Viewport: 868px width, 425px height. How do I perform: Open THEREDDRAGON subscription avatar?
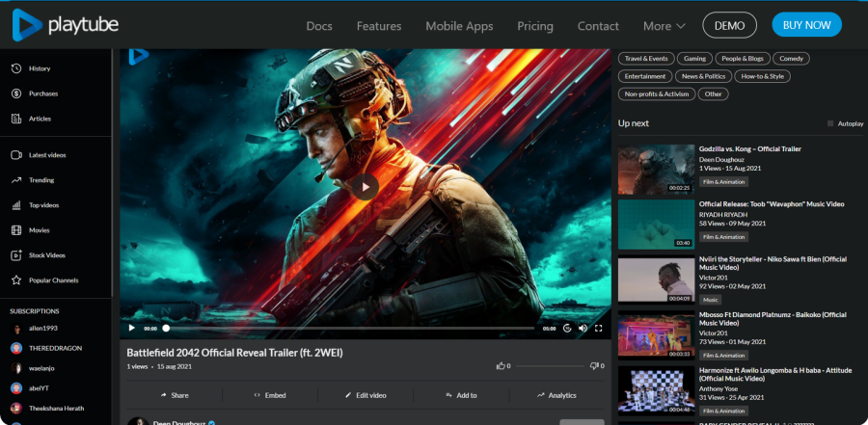[x=16, y=348]
